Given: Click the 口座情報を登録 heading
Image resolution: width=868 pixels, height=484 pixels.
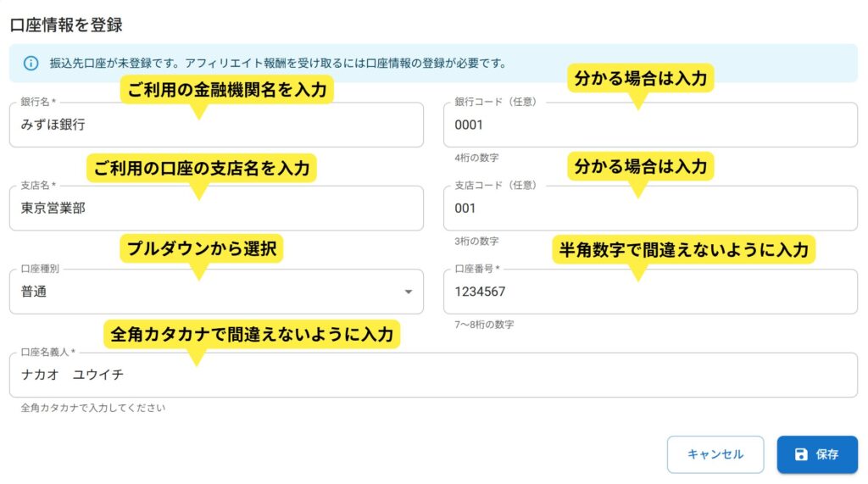Looking at the screenshot, I should pyautogui.click(x=66, y=25).
